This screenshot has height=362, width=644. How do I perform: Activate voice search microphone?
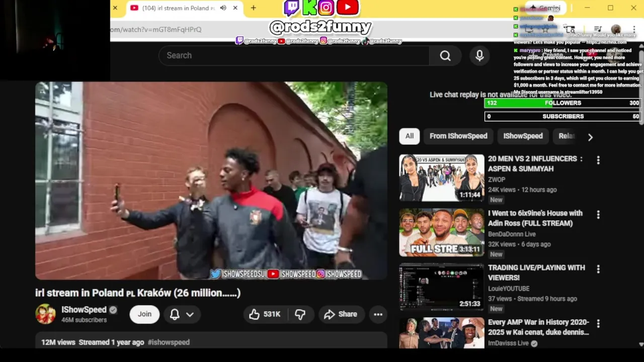[x=479, y=55]
